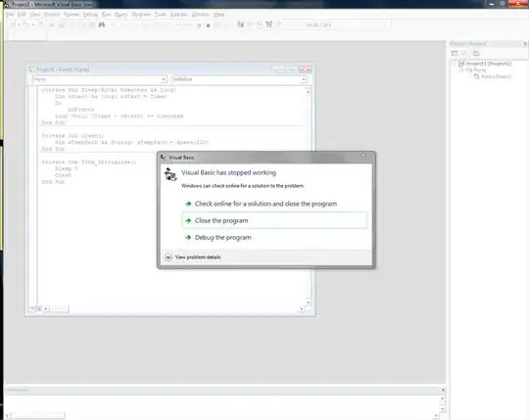
Task: Click the binoculars Find icon in the toolbar
Action: pyautogui.click(x=102, y=24)
